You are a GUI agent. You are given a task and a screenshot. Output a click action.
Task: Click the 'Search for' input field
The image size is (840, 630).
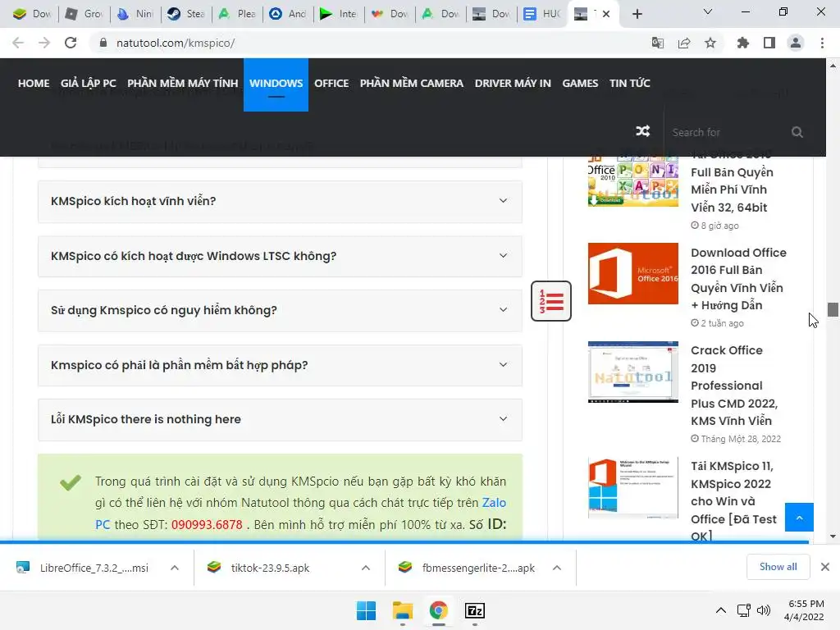[728, 132]
